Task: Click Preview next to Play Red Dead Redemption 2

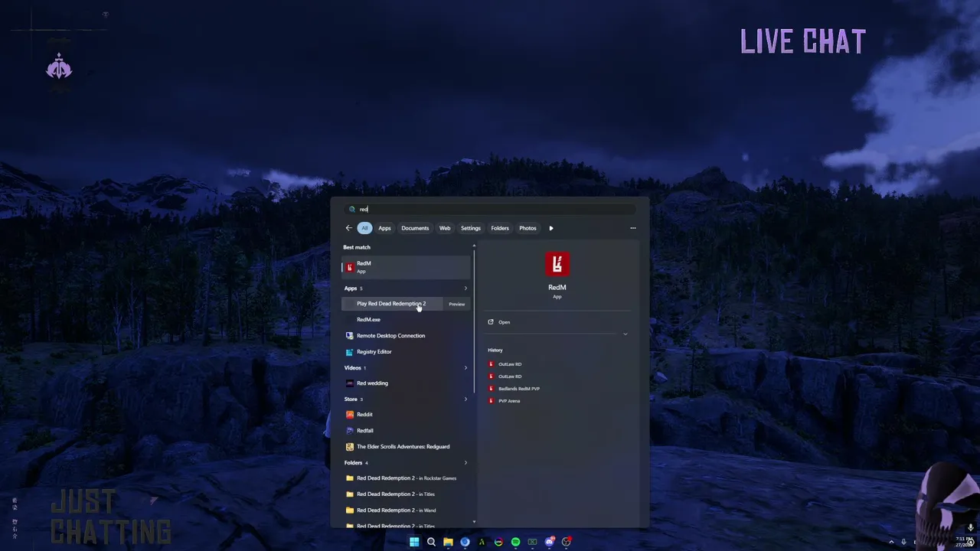Action: click(x=457, y=304)
